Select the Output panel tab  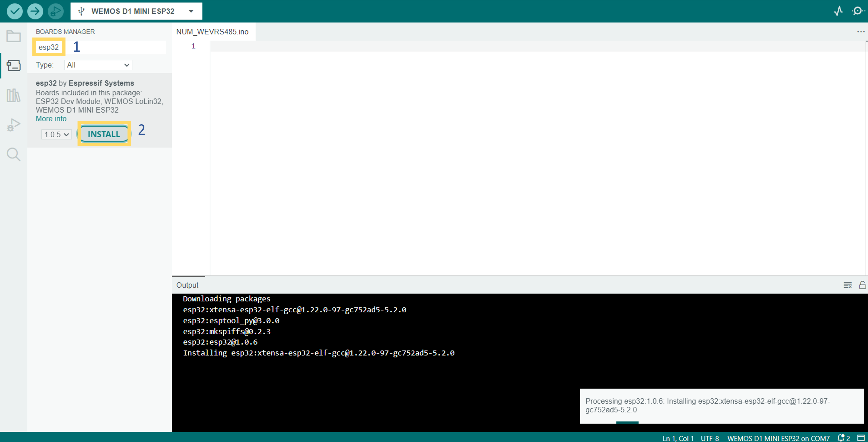(187, 285)
